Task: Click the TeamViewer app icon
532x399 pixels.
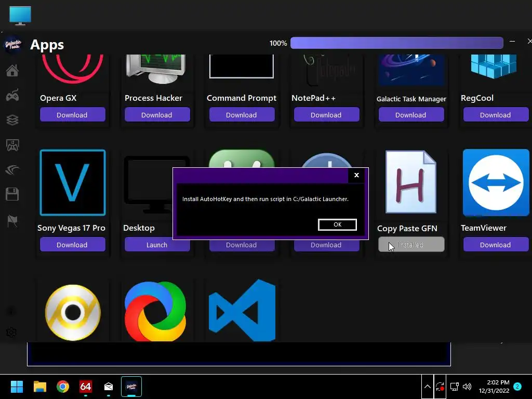Action: 496,182
